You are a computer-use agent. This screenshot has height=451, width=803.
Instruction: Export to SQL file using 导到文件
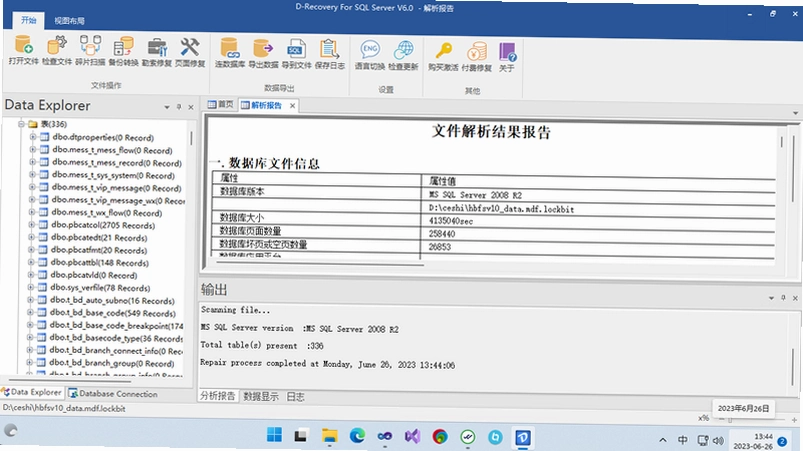(297, 54)
